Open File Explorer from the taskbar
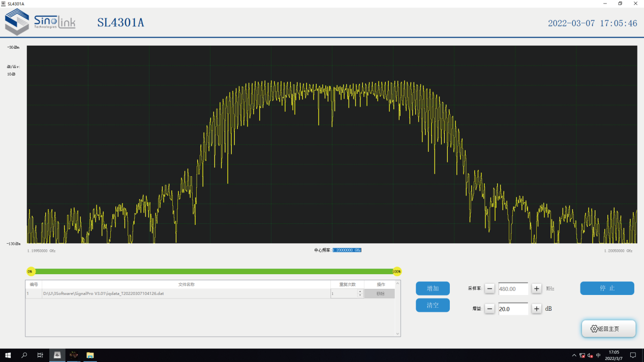644x362 pixels. point(90,355)
